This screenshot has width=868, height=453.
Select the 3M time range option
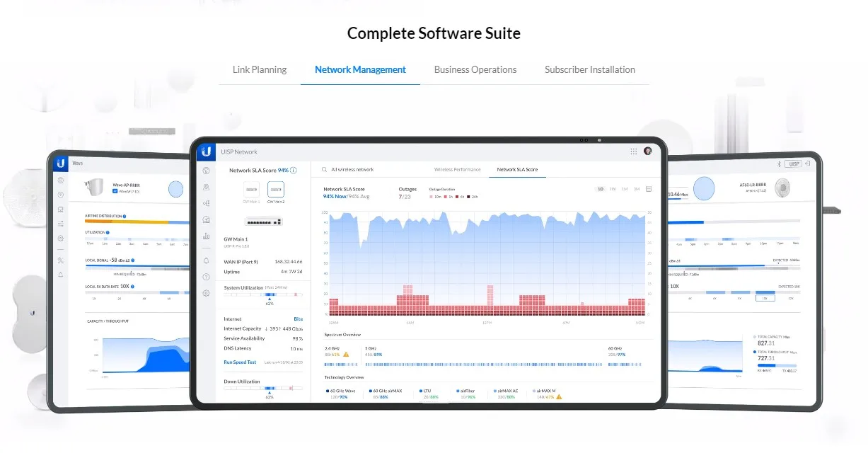click(637, 189)
